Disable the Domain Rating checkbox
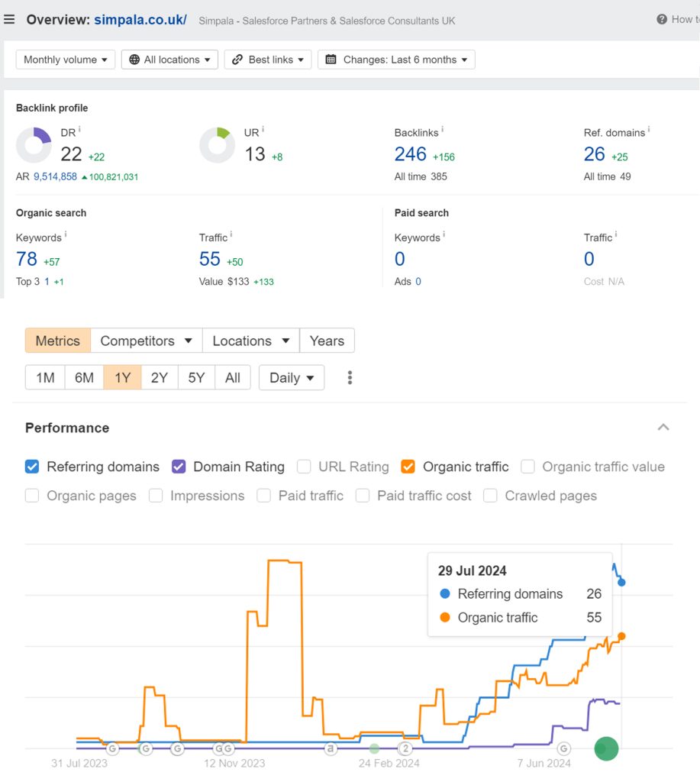This screenshot has width=700, height=782. [179, 467]
